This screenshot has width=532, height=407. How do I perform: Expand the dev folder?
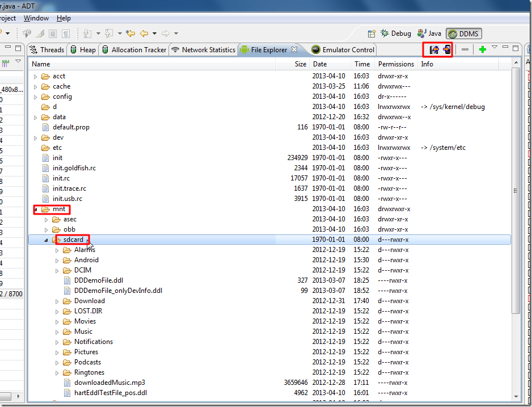36,138
